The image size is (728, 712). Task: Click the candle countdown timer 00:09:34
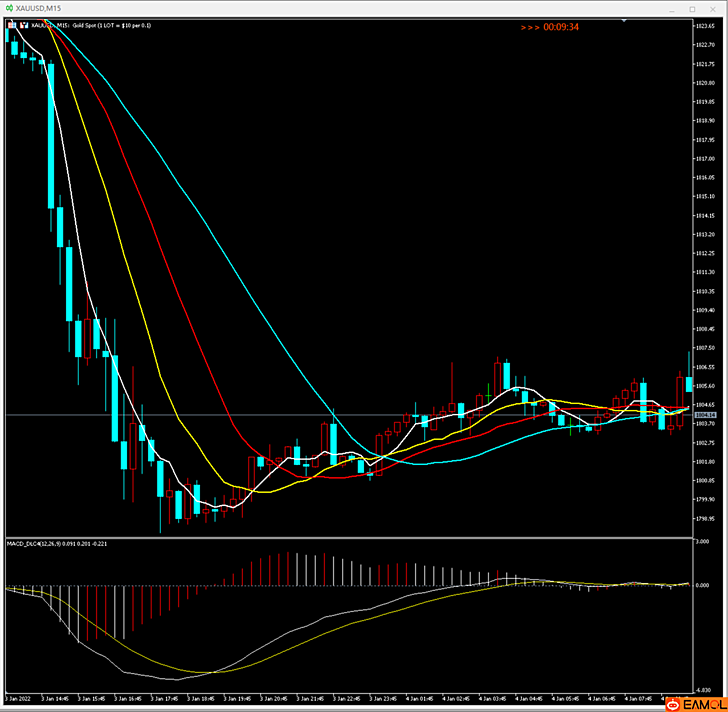[x=561, y=27]
